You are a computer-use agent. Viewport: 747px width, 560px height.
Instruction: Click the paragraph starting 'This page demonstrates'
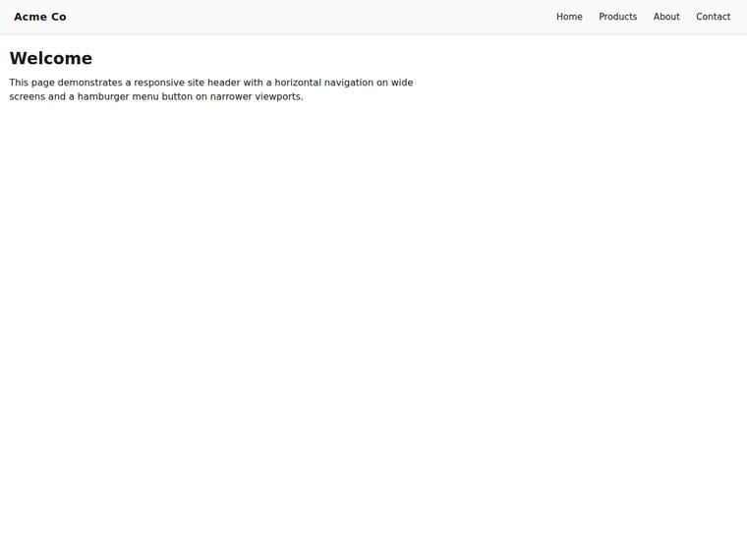pos(211,89)
